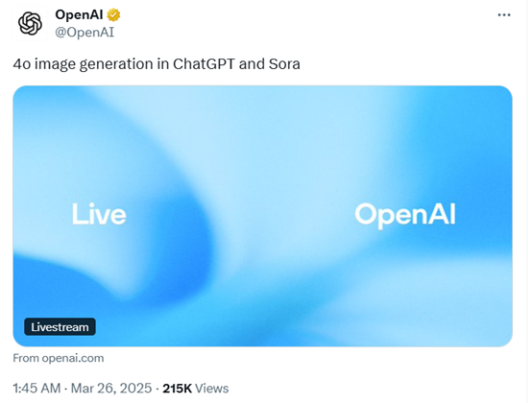Click the word ChatGPT in the tweet
532x403 pixels.
(x=204, y=63)
